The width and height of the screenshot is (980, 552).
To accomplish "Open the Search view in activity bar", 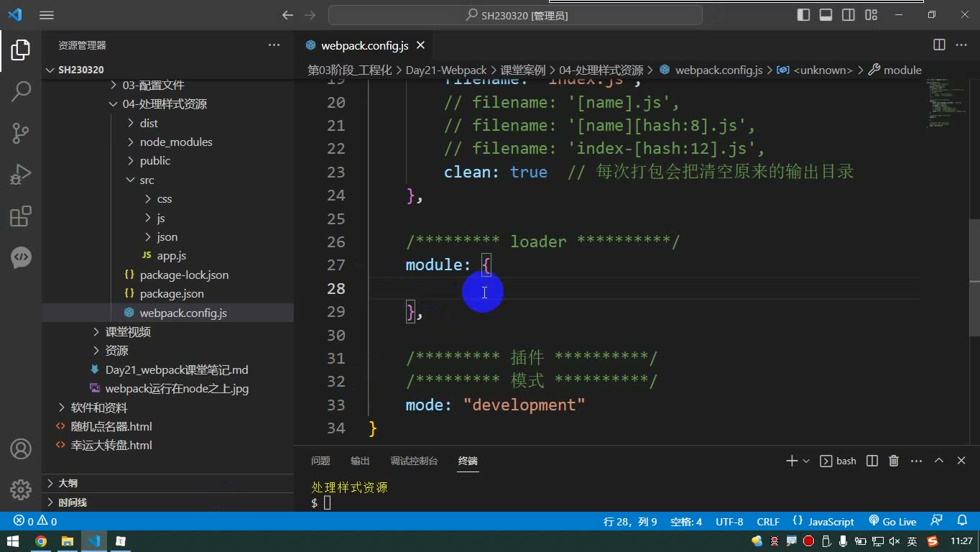I will click(x=21, y=91).
